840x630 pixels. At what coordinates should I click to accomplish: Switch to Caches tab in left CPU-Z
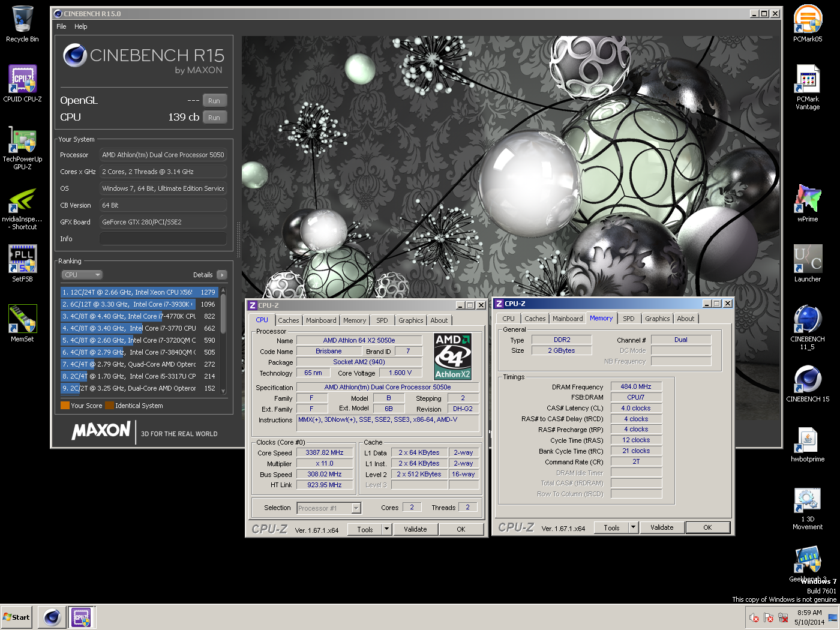pos(289,320)
